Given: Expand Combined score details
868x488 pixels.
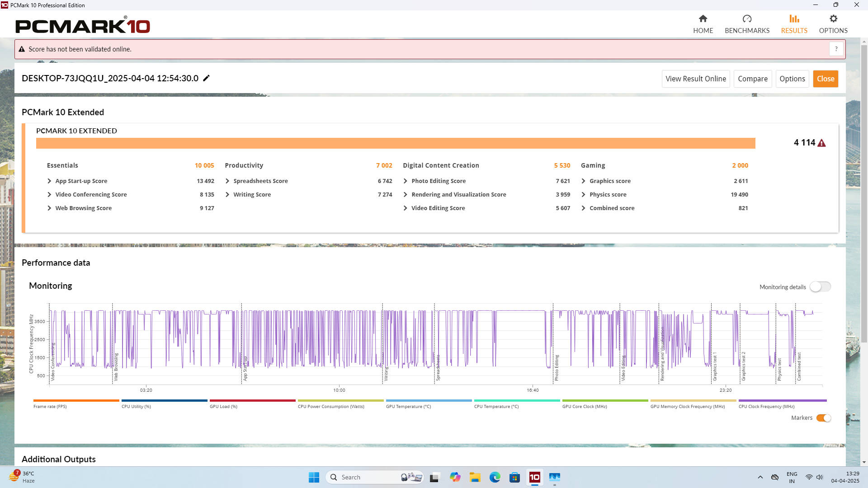Looking at the screenshot, I should (x=584, y=208).
